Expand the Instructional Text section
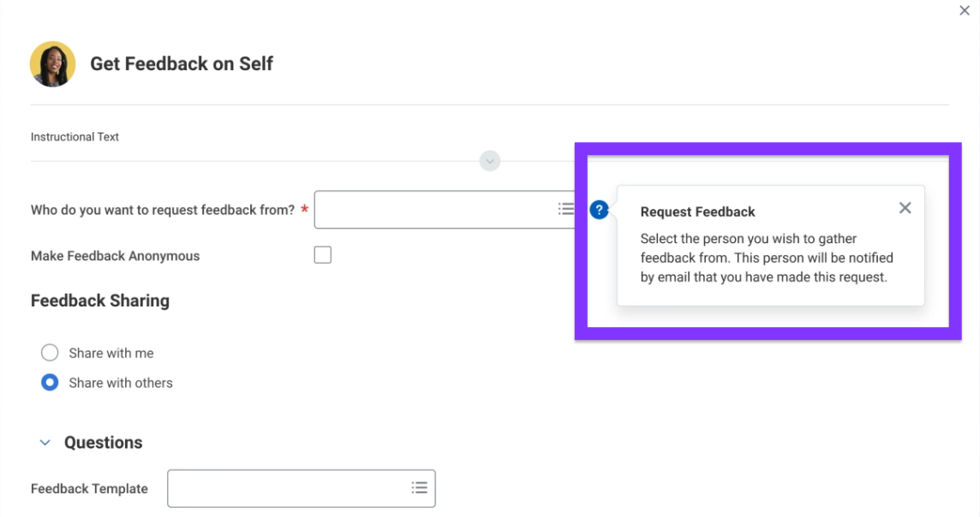The image size is (980, 517). pos(490,161)
